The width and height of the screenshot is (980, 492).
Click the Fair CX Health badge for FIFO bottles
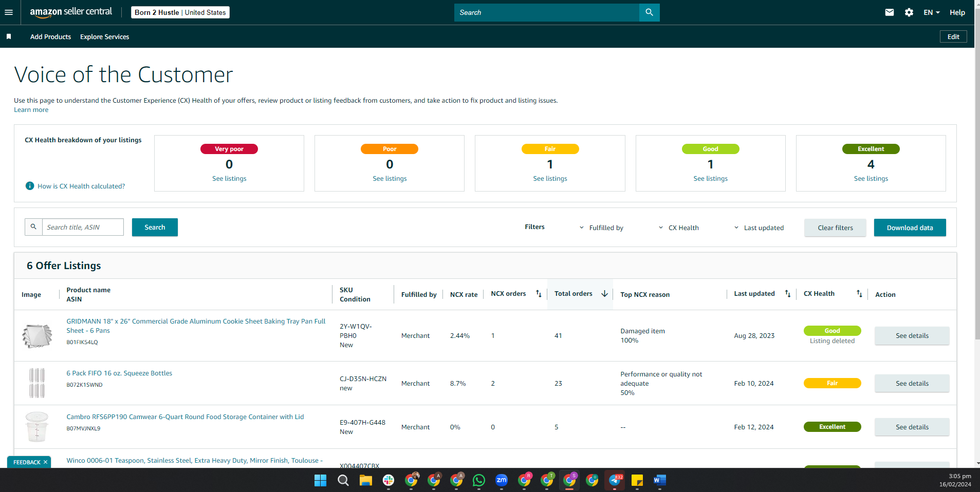click(832, 383)
